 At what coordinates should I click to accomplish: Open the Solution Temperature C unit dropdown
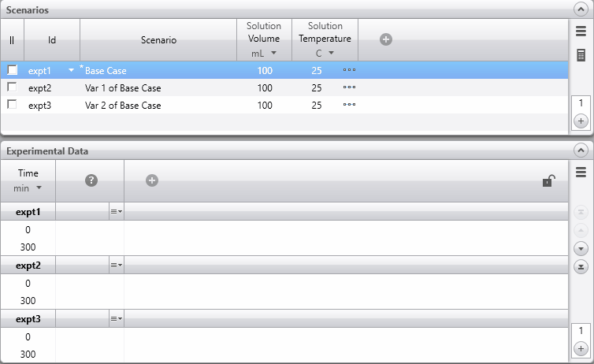[325, 53]
